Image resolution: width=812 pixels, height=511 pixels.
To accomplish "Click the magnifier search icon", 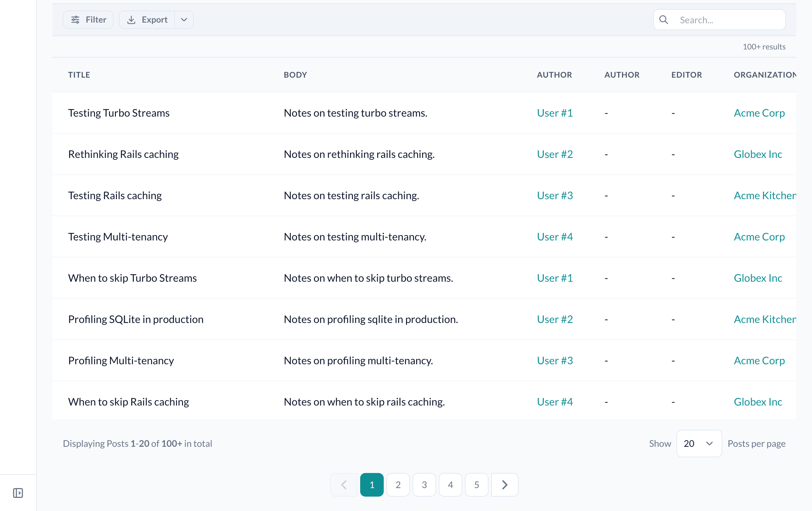I will 663,20.
